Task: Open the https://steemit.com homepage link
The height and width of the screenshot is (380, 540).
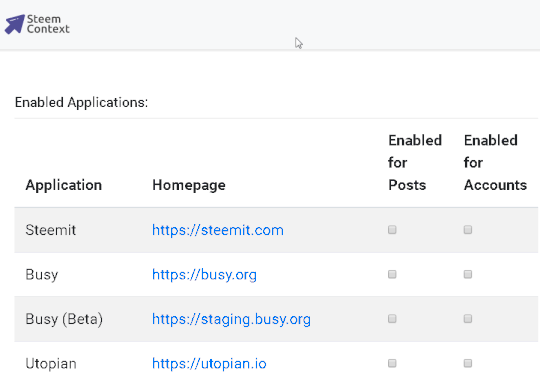Action: click(x=218, y=230)
